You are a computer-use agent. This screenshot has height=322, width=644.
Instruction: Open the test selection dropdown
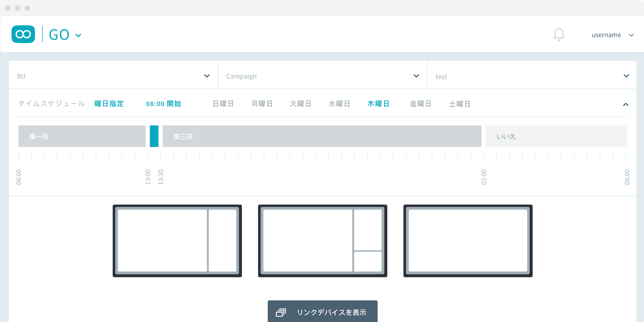(x=532, y=76)
